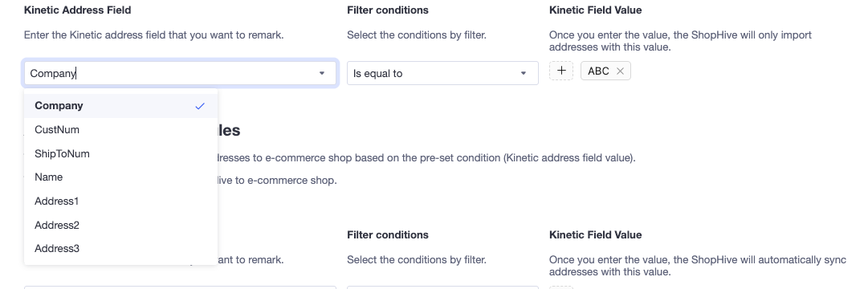
Task: Open the Is equal to filter dropdown
Action: (442, 73)
